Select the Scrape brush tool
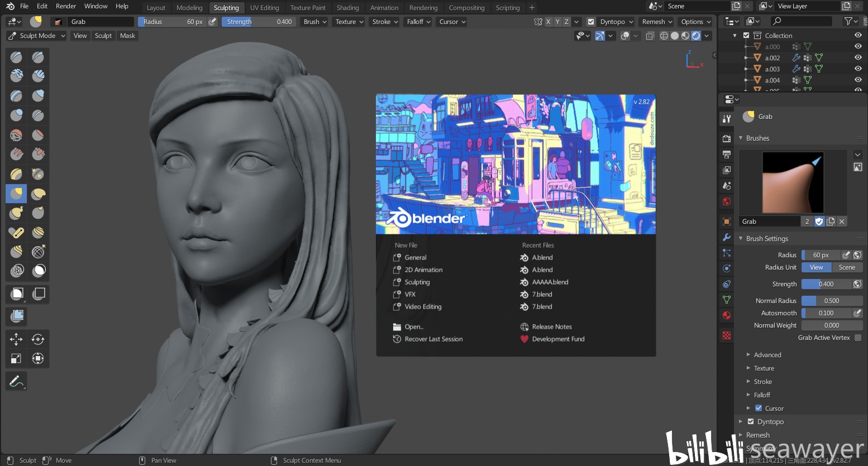The image size is (868, 466). pos(38,154)
